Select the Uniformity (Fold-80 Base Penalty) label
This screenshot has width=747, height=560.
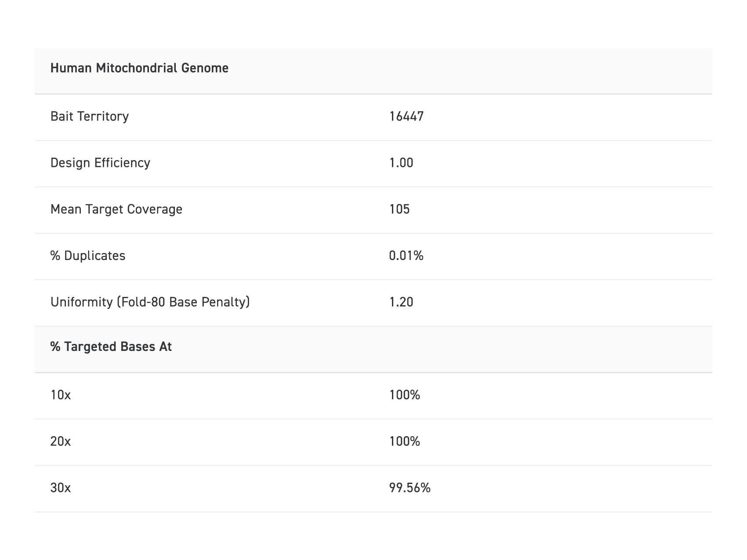click(150, 302)
